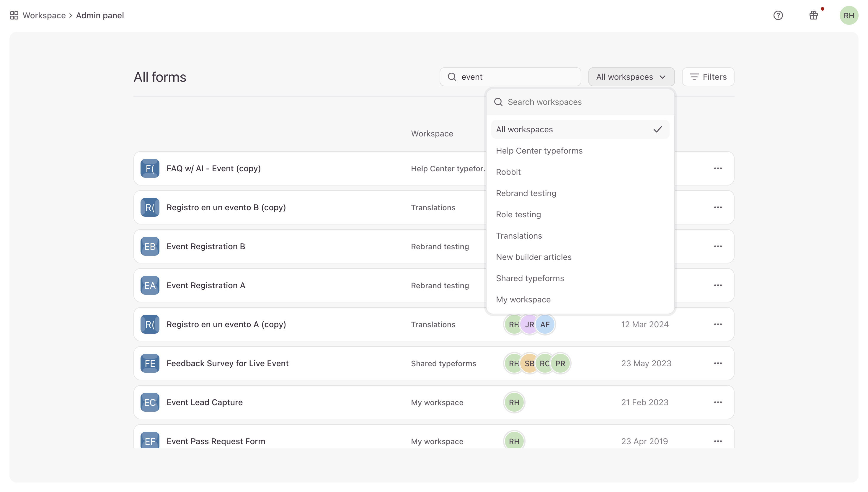Click the Search workspaces field
The height and width of the screenshot is (492, 868).
[584, 102]
